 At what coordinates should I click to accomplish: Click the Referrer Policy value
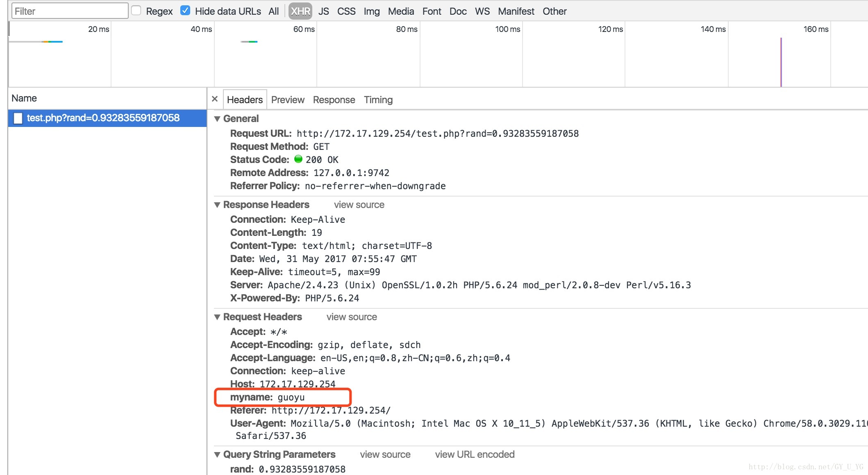(x=375, y=186)
